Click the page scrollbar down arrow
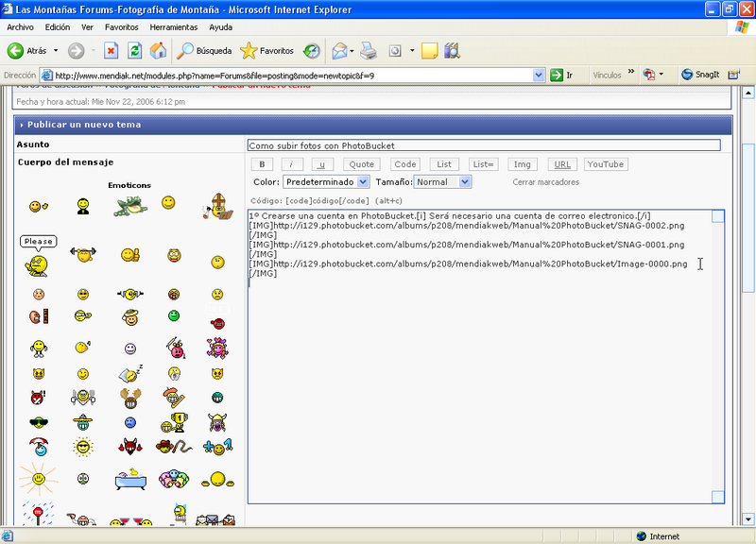Screen dimensions: 756x544 [x=748, y=519]
